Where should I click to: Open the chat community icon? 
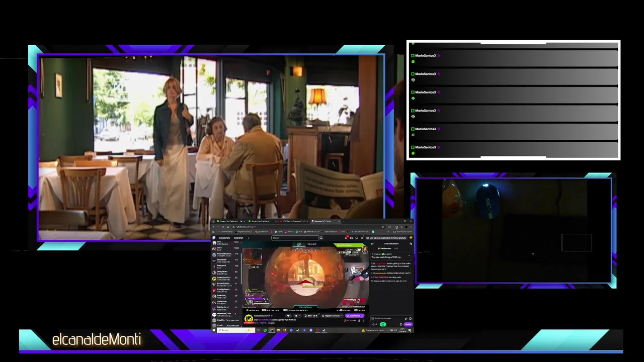tap(411, 244)
